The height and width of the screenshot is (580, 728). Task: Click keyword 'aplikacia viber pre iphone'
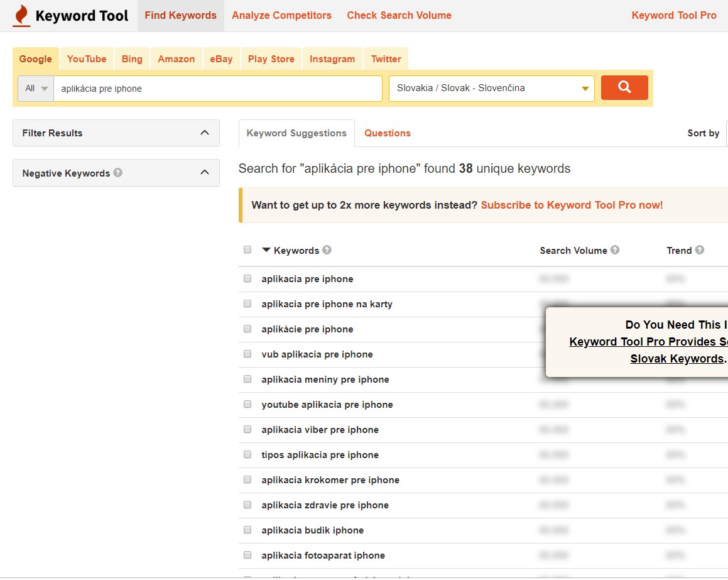pyautogui.click(x=320, y=430)
